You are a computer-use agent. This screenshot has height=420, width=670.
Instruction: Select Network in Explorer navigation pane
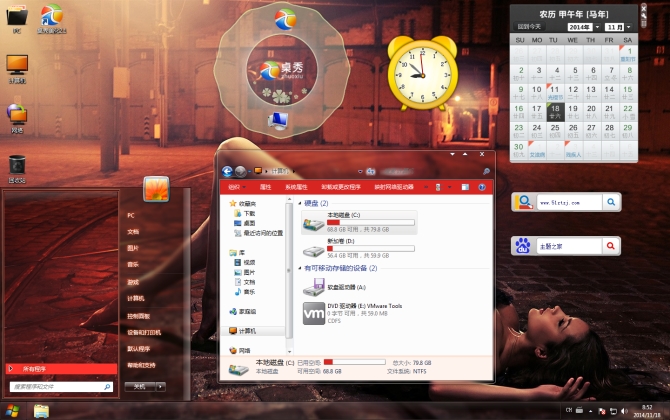(240, 350)
